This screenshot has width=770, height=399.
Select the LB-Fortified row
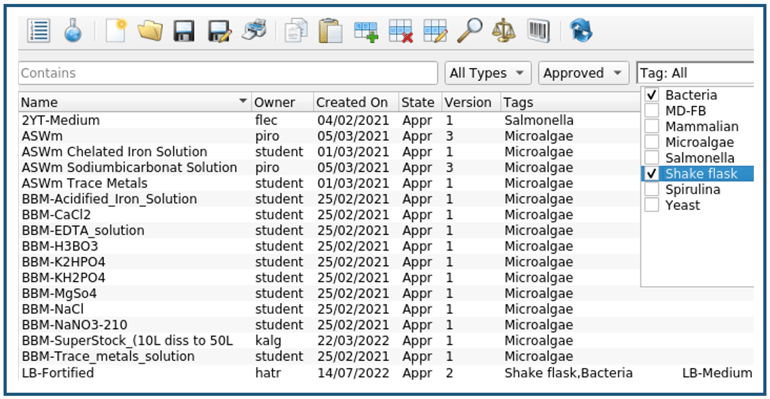[x=386, y=372]
